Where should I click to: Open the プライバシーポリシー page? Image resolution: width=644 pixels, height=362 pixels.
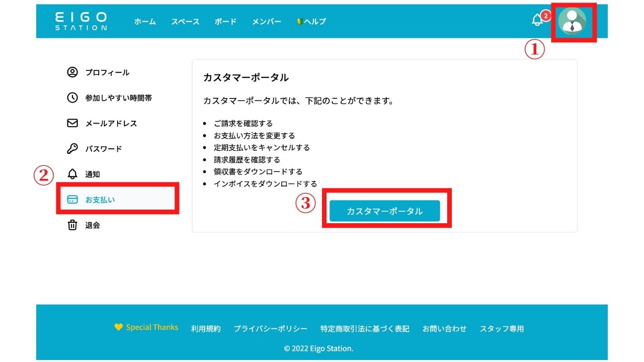[x=270, y=328]
